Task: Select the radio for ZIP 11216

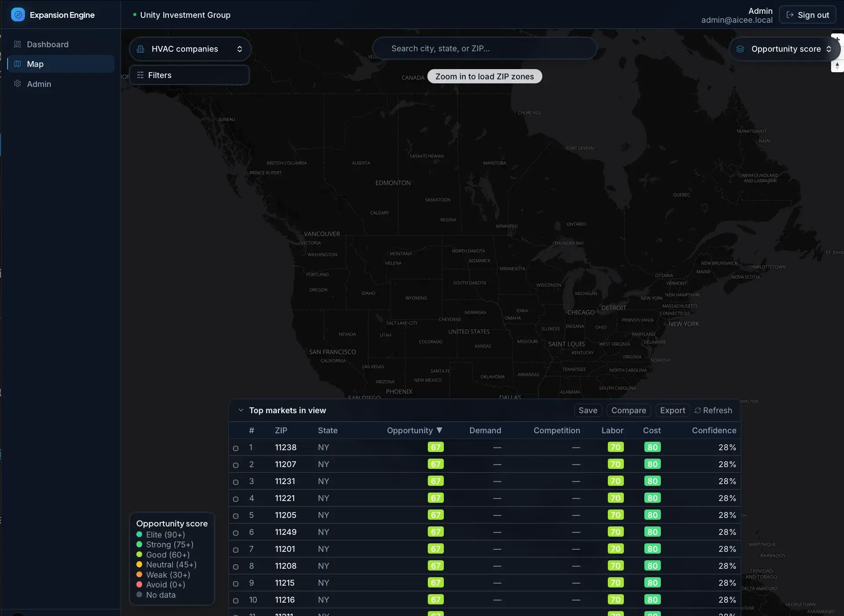Action: point(236,601)
